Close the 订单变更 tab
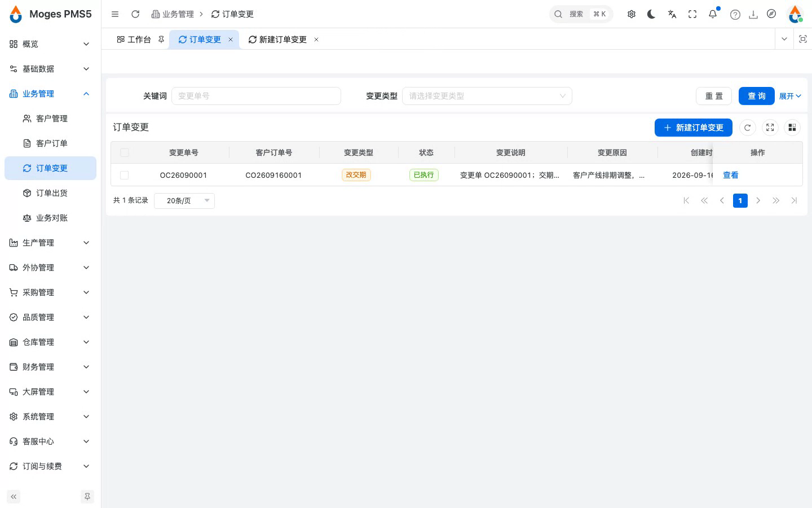812x508 pixels. [x=231, y=40]
